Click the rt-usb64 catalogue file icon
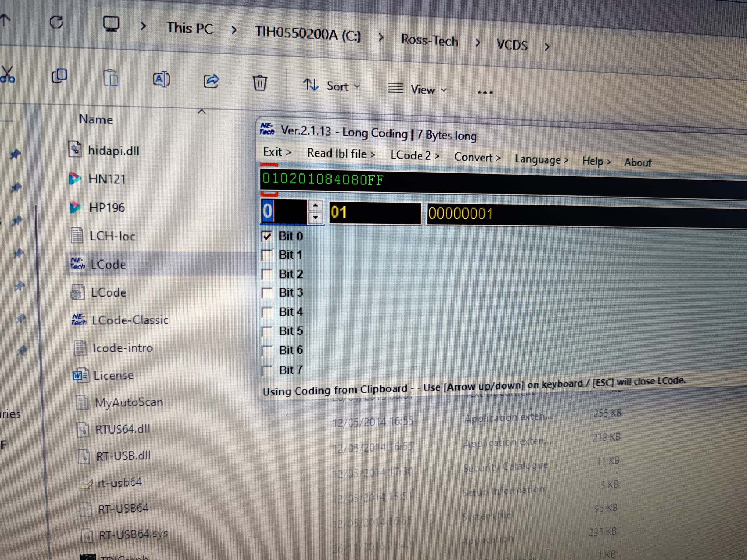 pos(85,484)
